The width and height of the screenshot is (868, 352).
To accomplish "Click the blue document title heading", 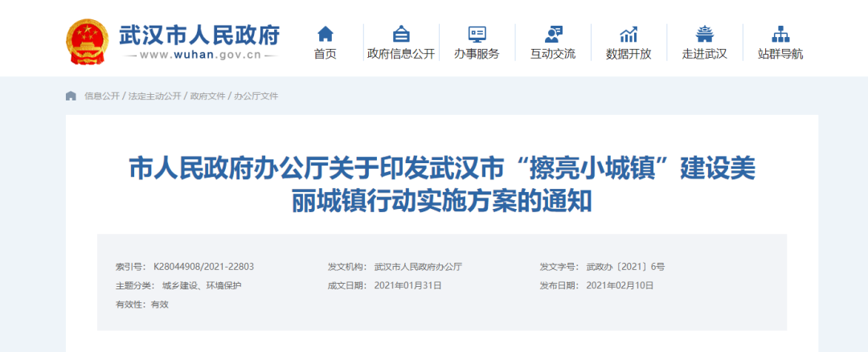I will click(x=441, y=185).
